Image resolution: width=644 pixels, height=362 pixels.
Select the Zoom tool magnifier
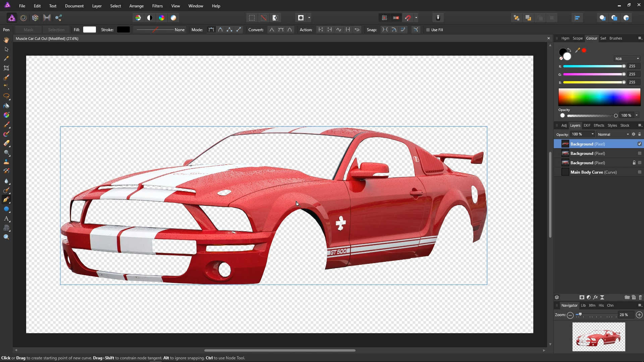6,237
